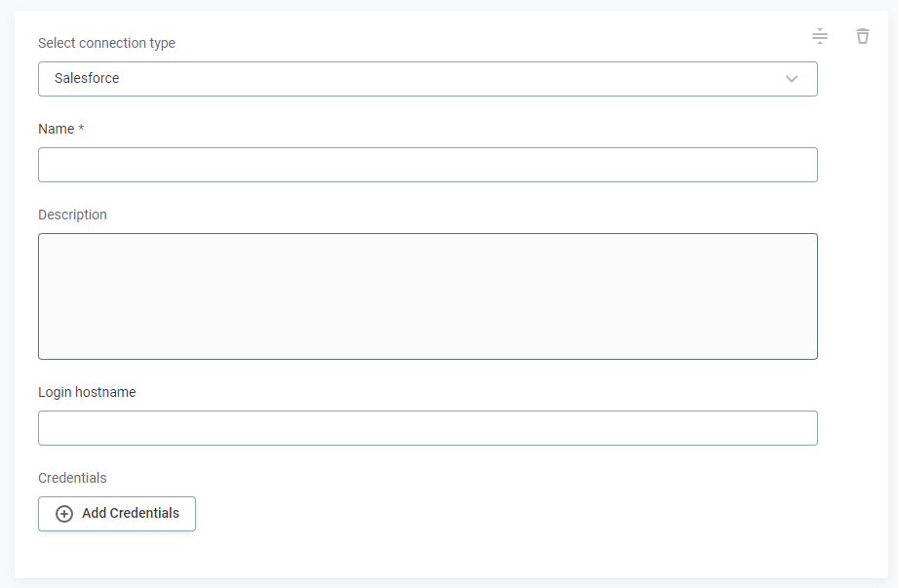
Task: Click the red required asterisk next to Name
Action: pyautogui.click(x=81, y=129)
